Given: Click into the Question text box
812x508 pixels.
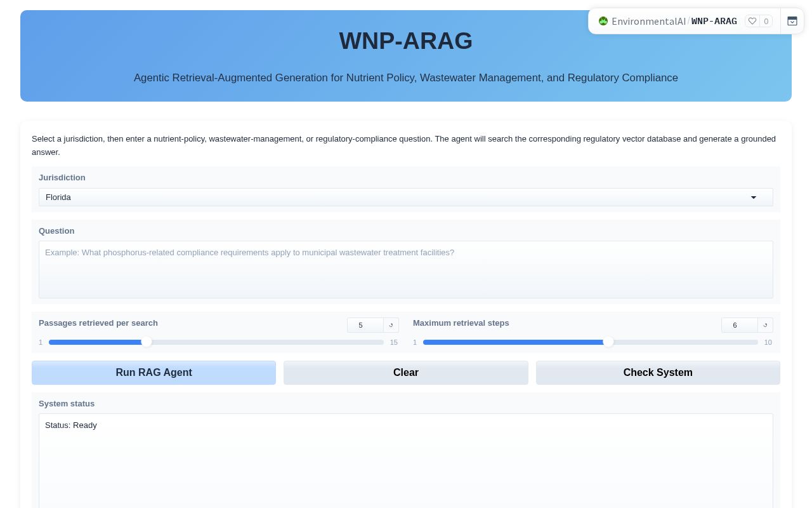Looking at the screenshot, I should tap(406, 269).
